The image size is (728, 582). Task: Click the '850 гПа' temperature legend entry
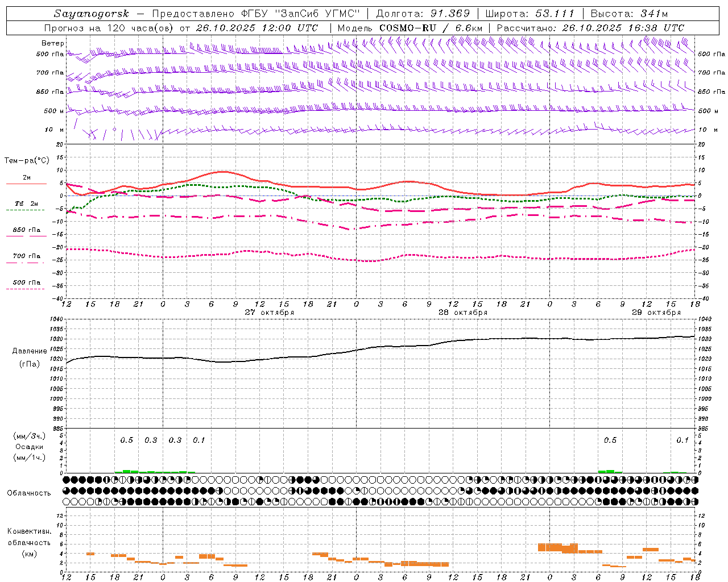(27, 230)
